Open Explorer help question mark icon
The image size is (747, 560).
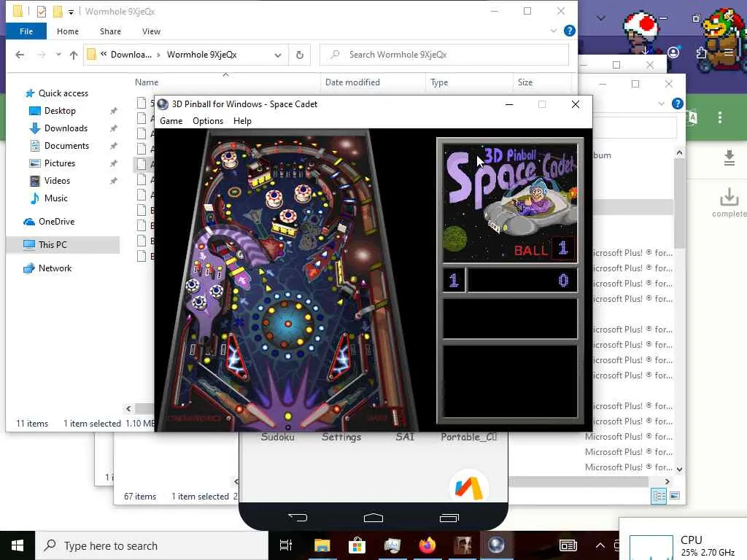tap(569, 31)
